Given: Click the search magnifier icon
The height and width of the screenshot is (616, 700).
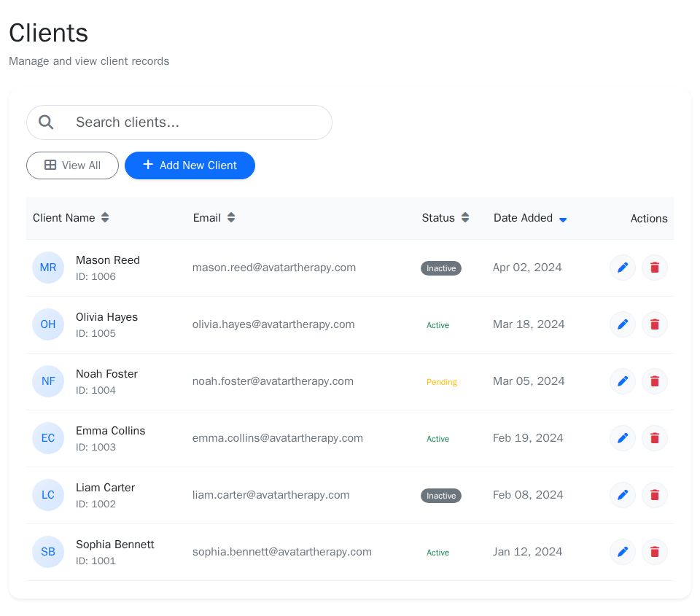Looking at the screenshot, I should pos(46,122).
